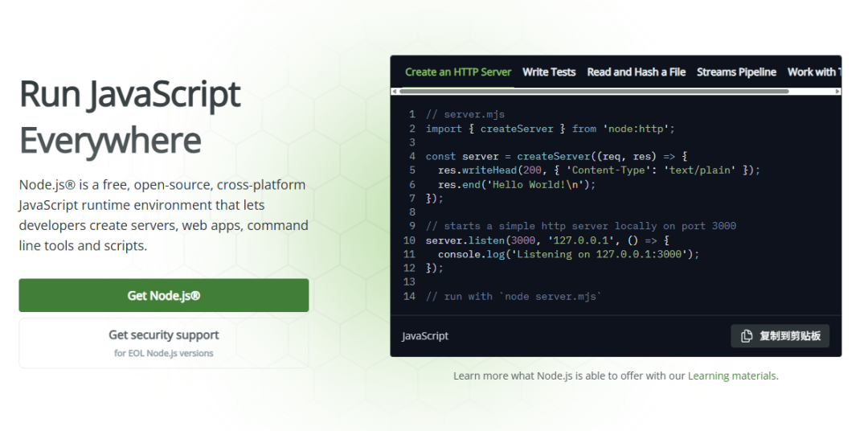868x431 pixels.
Task: Click the console.log Listening code line
Action: click(568, 254)
